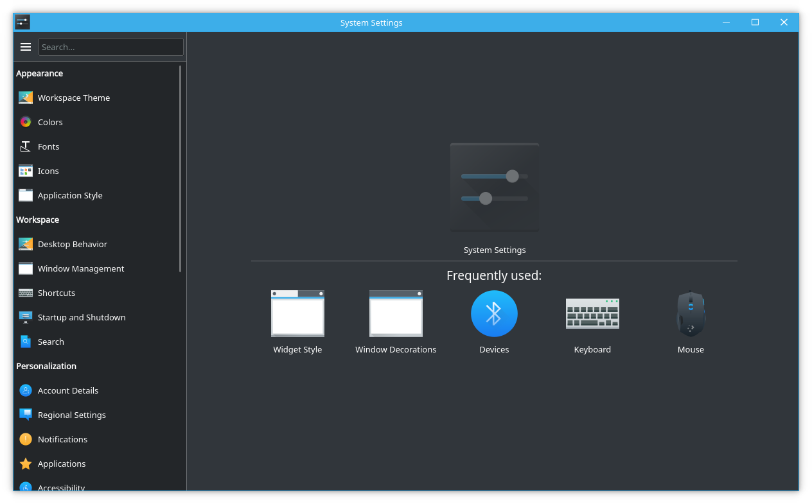Select the Startup and Shutdown label
Image resolution: width=812 pixels, height=504 pixels.
(82, 317)
